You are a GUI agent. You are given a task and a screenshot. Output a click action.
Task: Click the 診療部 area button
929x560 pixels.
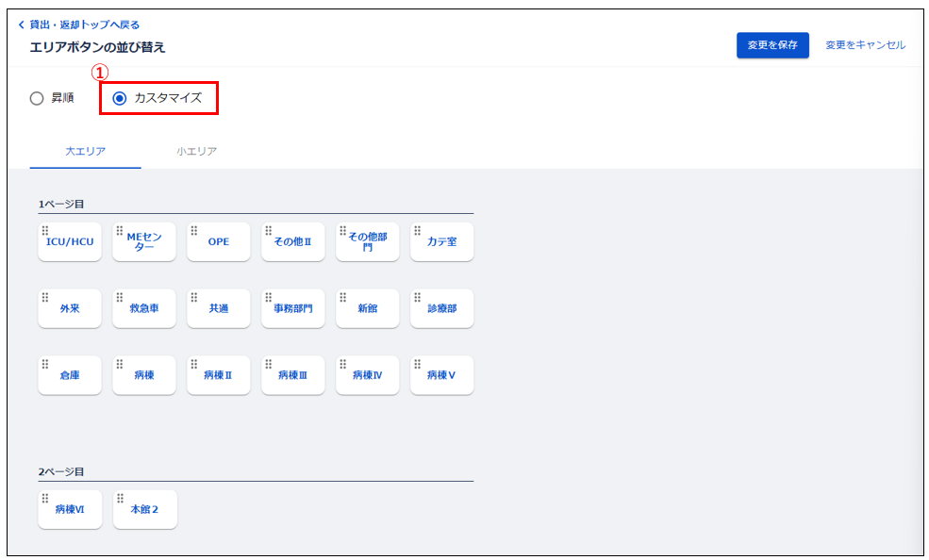[x=441, y=308]
